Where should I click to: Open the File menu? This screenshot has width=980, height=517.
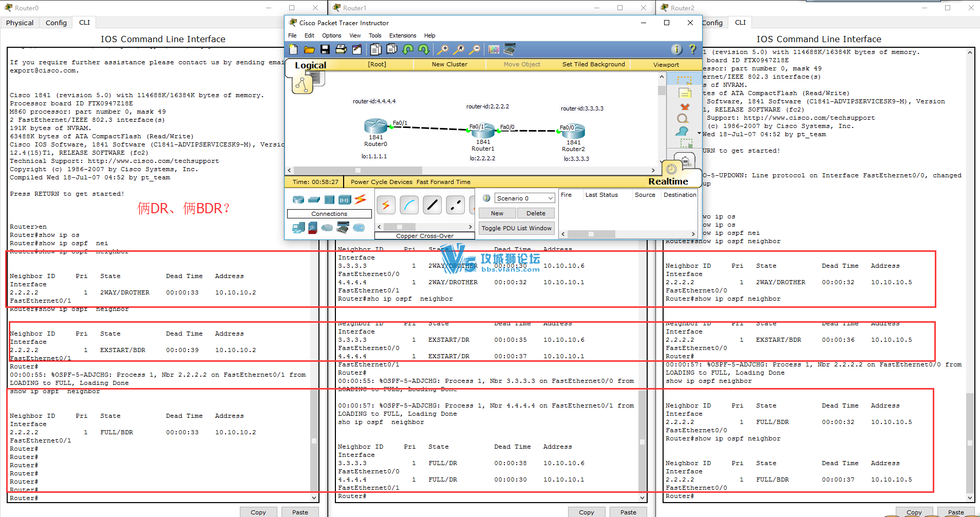coord(292,35)
